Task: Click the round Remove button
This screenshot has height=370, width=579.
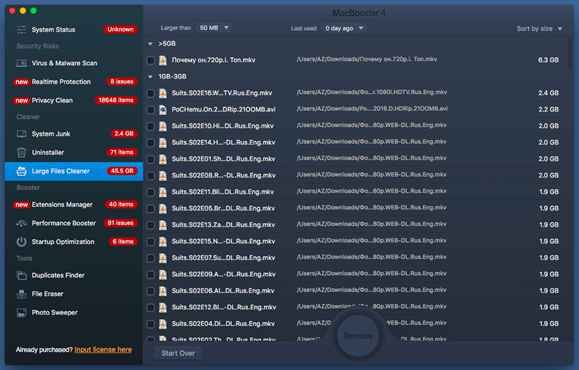Action: pos(358,336)
